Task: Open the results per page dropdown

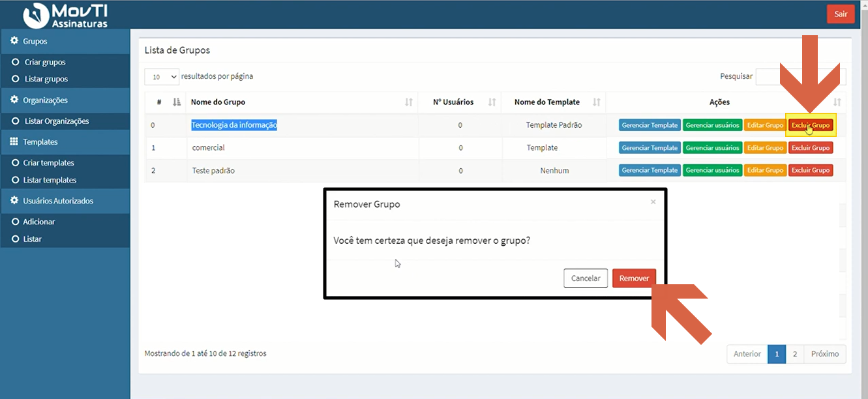Action: tap(162, 77)
